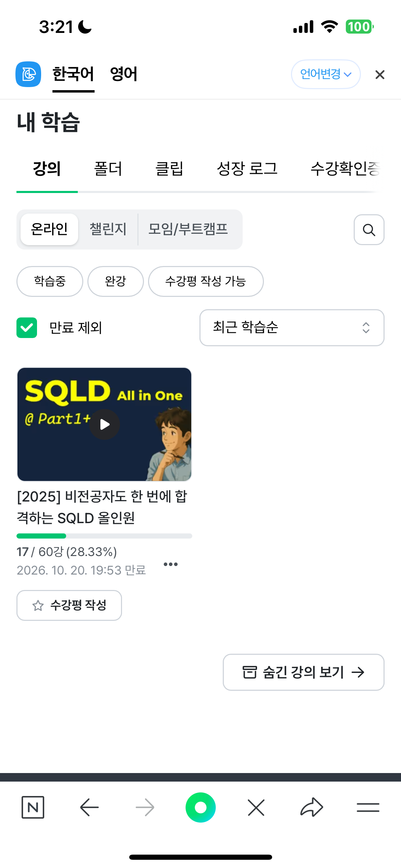Tap the Naver home N icon

point(33,807)
